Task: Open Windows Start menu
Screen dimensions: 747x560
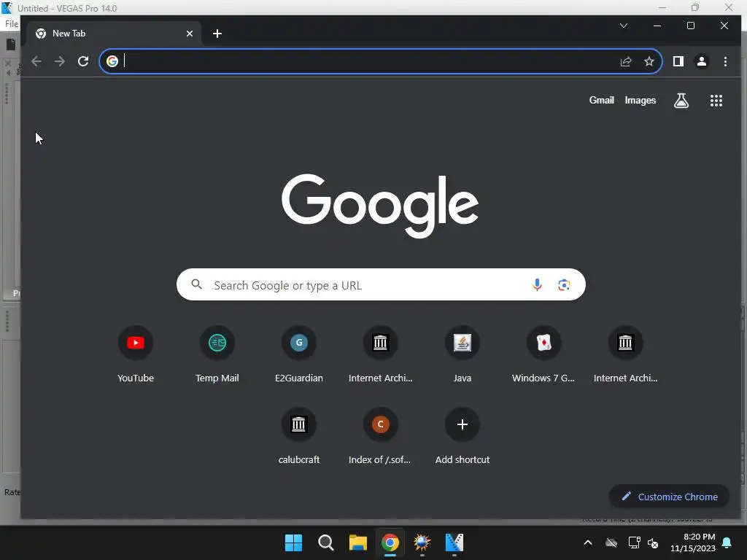Action: [293, 542]
